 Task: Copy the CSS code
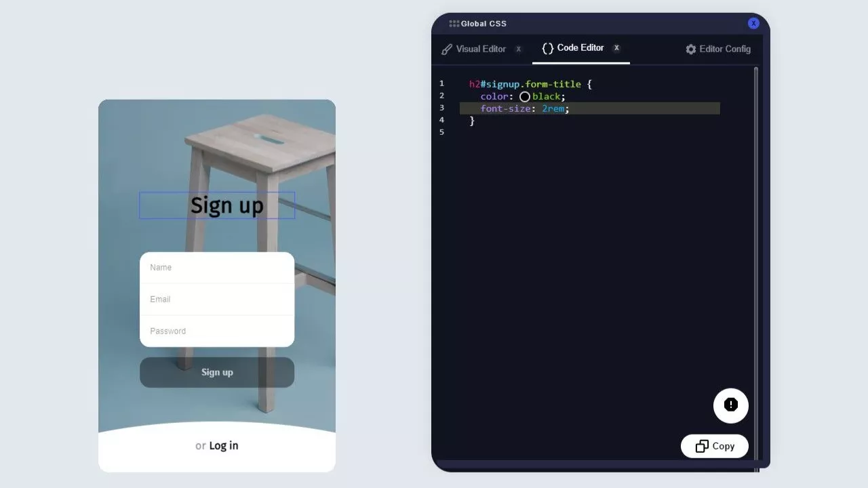pos(715,446)
